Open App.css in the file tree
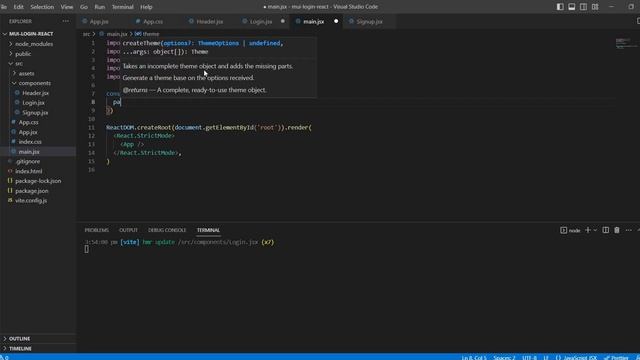This screenshot has width=640, height=360. [29, 122]
